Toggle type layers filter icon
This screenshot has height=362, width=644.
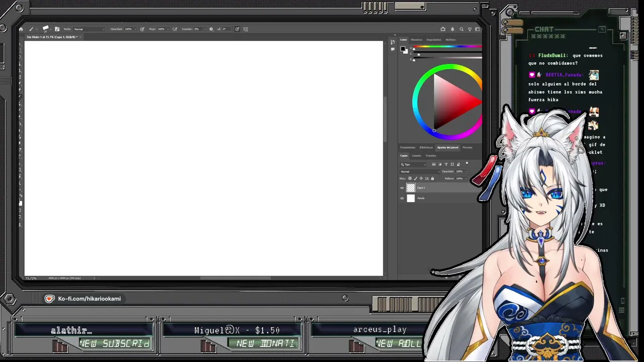[x=446, y=164]
